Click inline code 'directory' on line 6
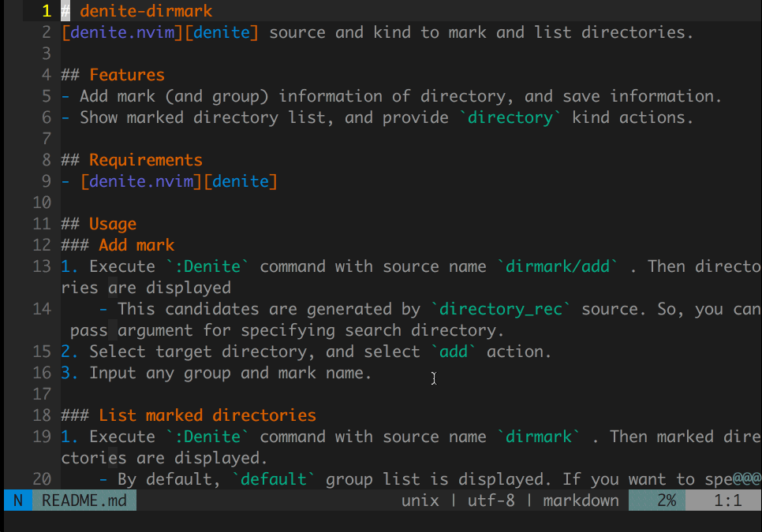The image size is (762, 532). pos(510,117)
